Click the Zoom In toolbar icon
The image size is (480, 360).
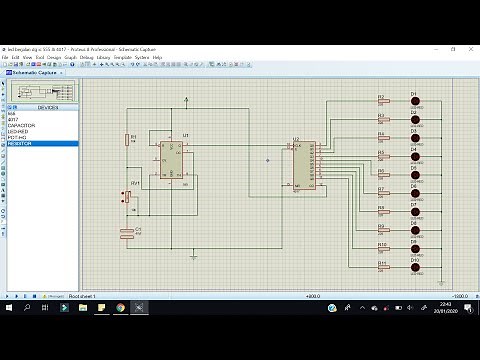(x=107, y=64)
